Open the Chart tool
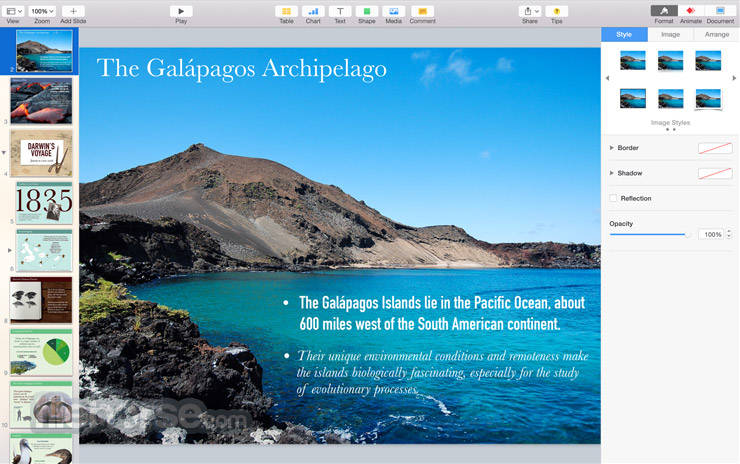This screenshot has width=740, height=464. (x=313, y=10)
